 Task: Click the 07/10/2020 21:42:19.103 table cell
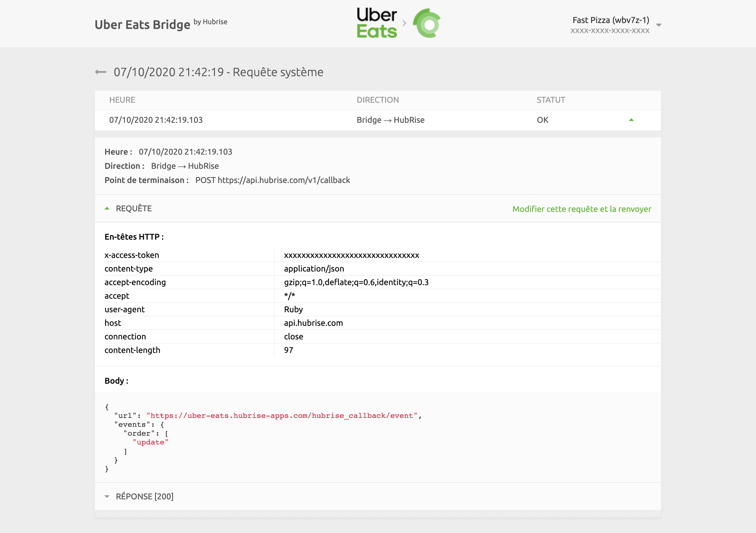(x=156, y=120)
